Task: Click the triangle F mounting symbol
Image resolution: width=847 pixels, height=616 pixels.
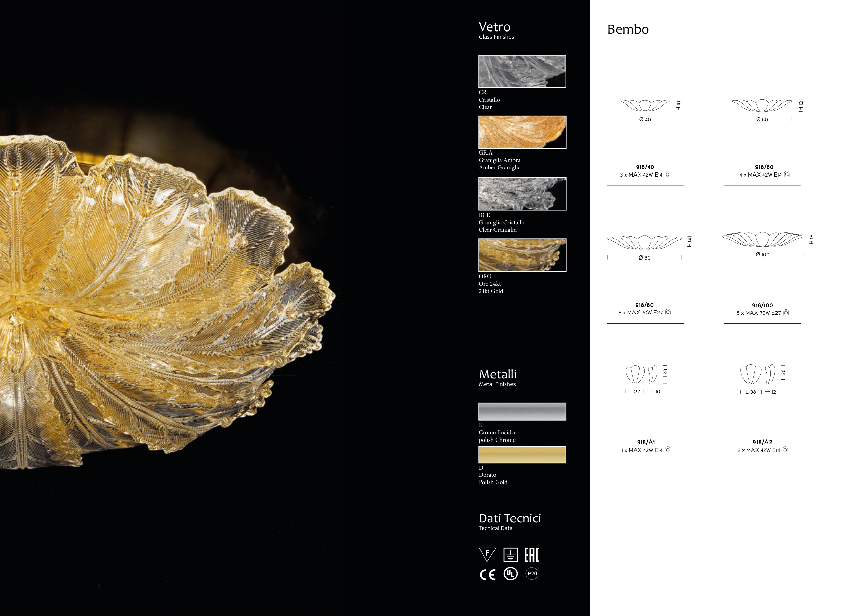Action: pos(487,554)
